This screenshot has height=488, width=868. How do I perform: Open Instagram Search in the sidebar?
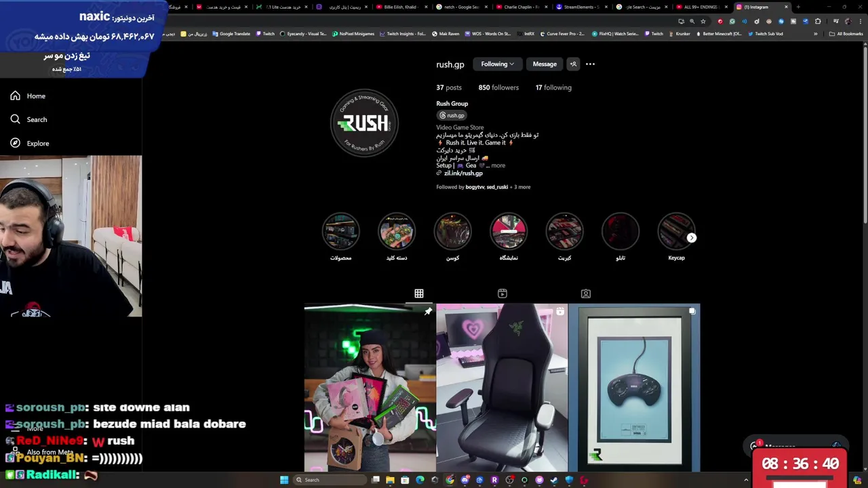click(28, 119)
